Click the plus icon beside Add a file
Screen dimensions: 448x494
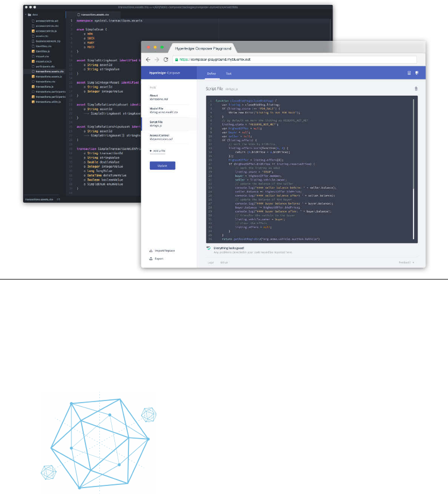(x=151, y=151)
